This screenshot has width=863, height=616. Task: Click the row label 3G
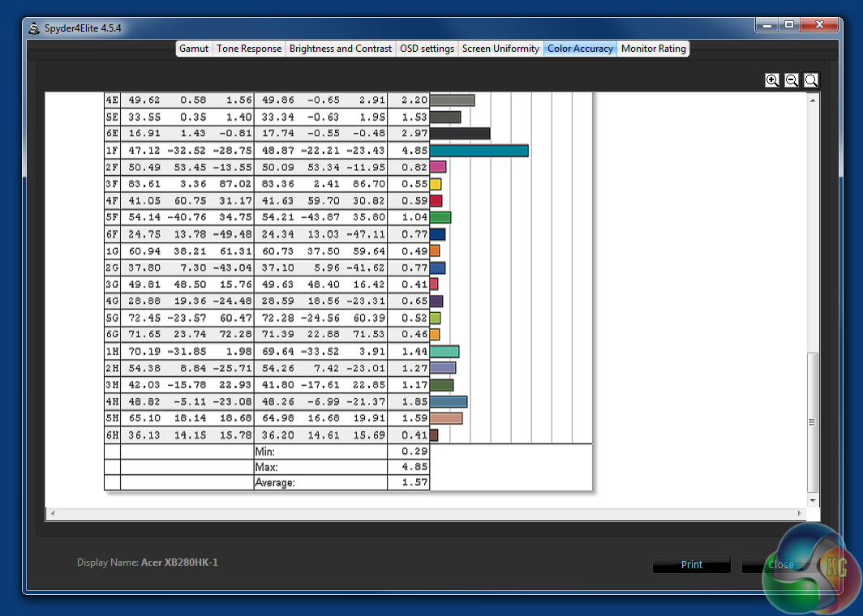click(x=112, y=284)
